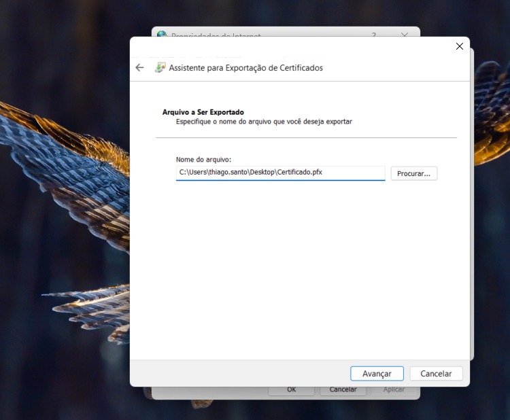Click into the Nome do arquivo path field

(x=280, y=173)
